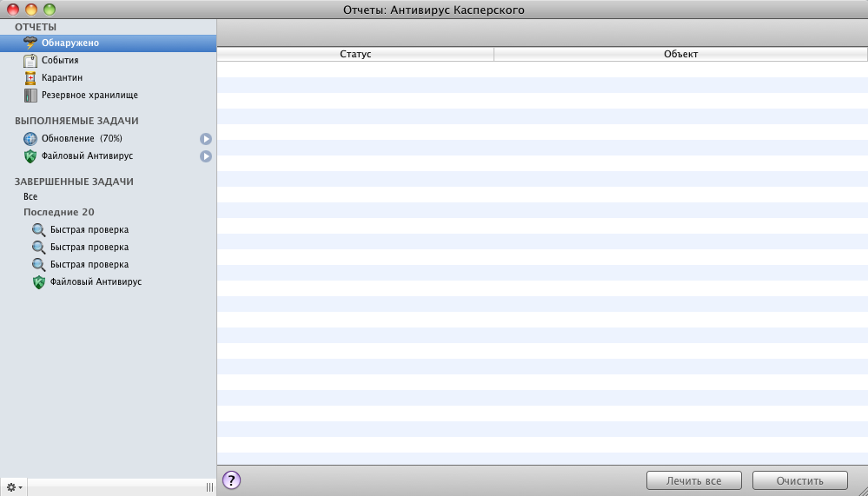This screenshot has height=496, width=868.
Task: Click the lightning cloud icon beside Обнаружено
Action: pyautogui.click(x=30, y=43)
